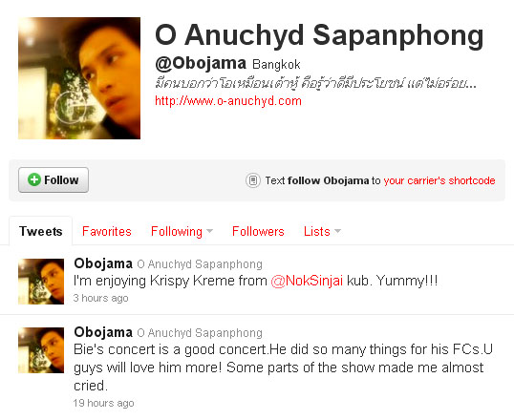Click Obojama username on first tweet
514x420 pixels.
coord(103,263)
